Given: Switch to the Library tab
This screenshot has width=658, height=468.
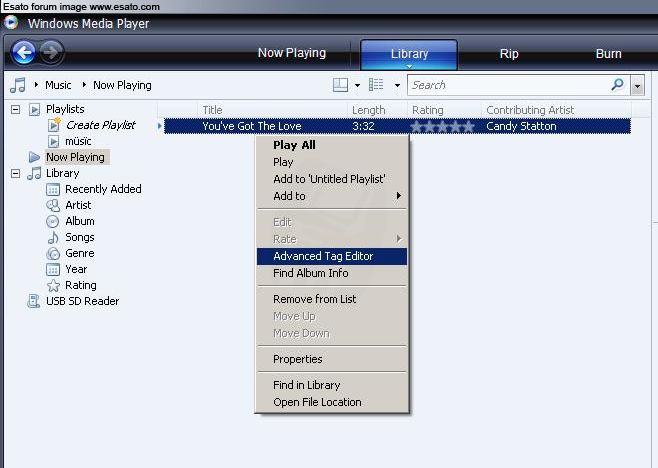Looking at the screenshot, I should 409,54.
